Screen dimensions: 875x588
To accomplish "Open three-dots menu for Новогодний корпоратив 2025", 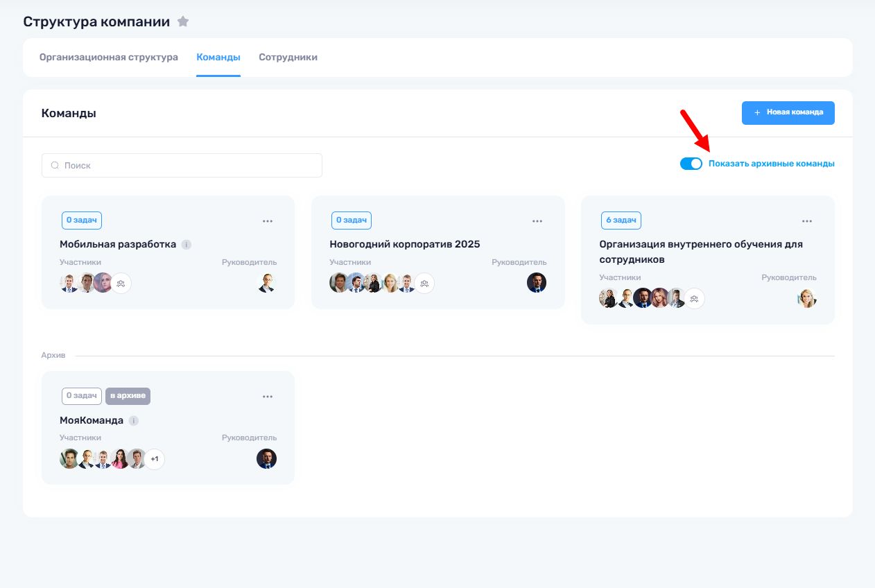I will click(537, 221).
